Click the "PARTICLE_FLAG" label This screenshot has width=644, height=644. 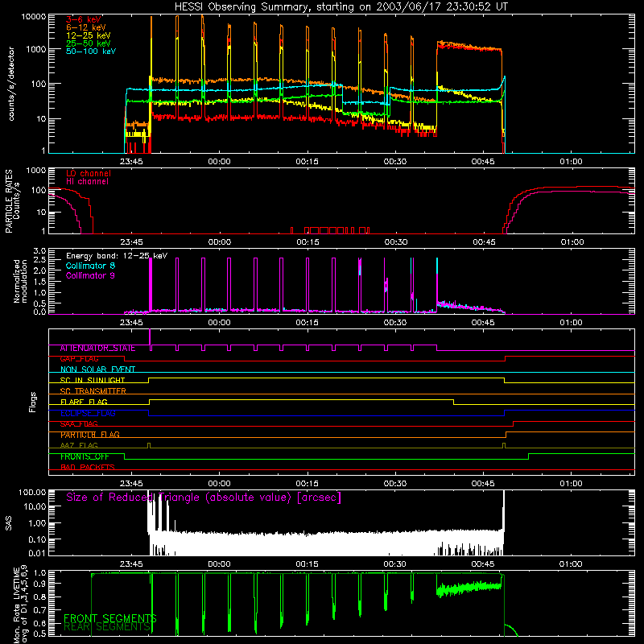pos(90,435)
